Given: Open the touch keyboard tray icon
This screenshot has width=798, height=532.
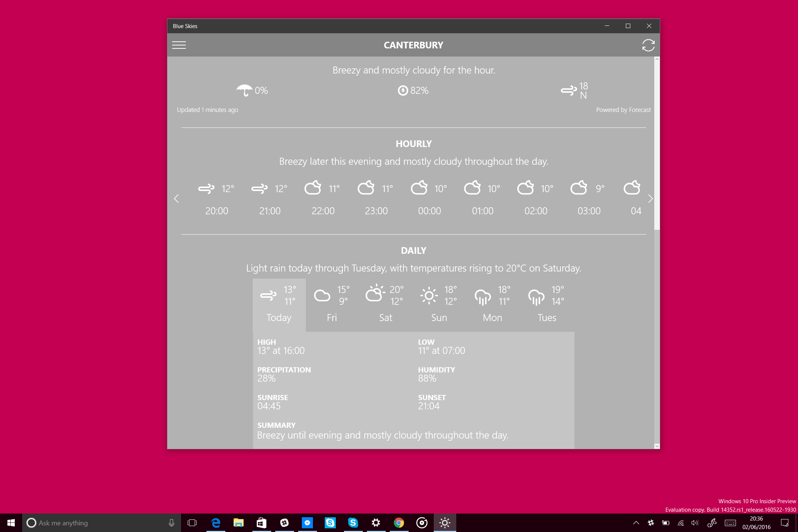Looking at the screenshot, I should point(730,523).
